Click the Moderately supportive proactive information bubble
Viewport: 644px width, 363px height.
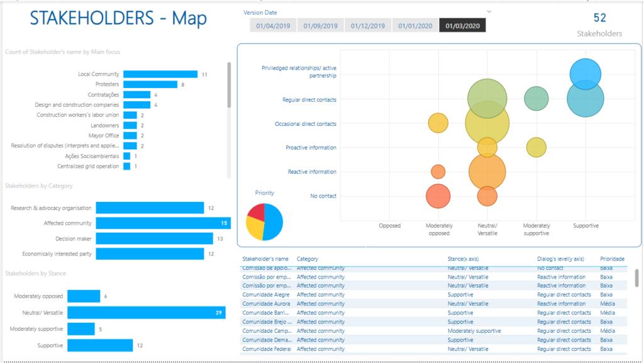(536, 147)
